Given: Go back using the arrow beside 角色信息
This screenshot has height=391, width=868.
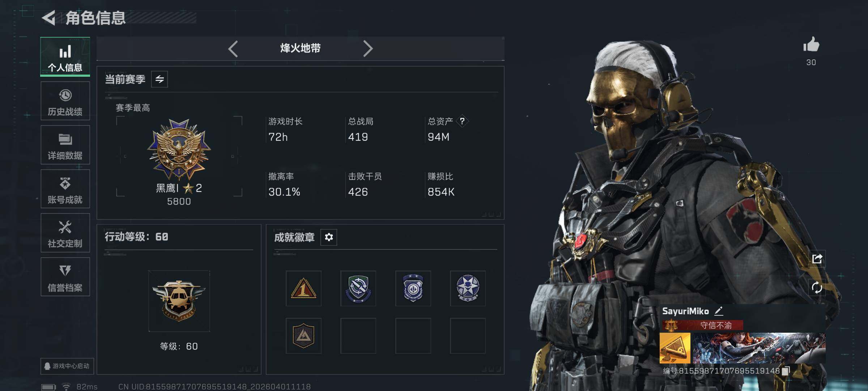Looking at the screenshot, I should (49, 18).
